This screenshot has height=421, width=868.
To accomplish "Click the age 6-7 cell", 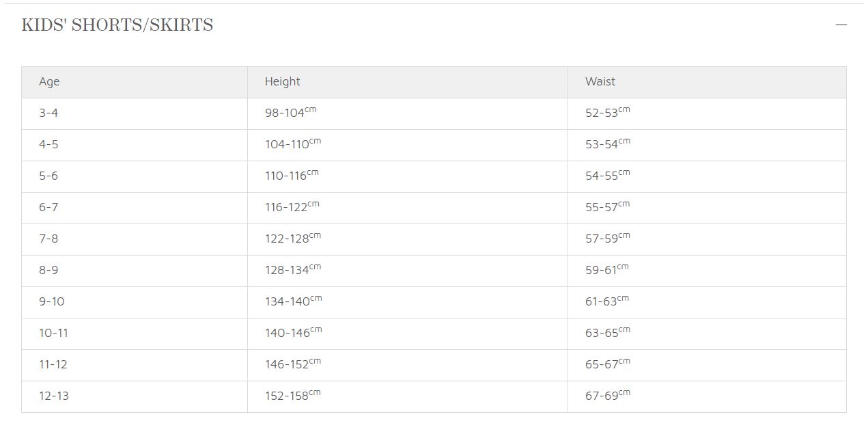I will 135,208.
